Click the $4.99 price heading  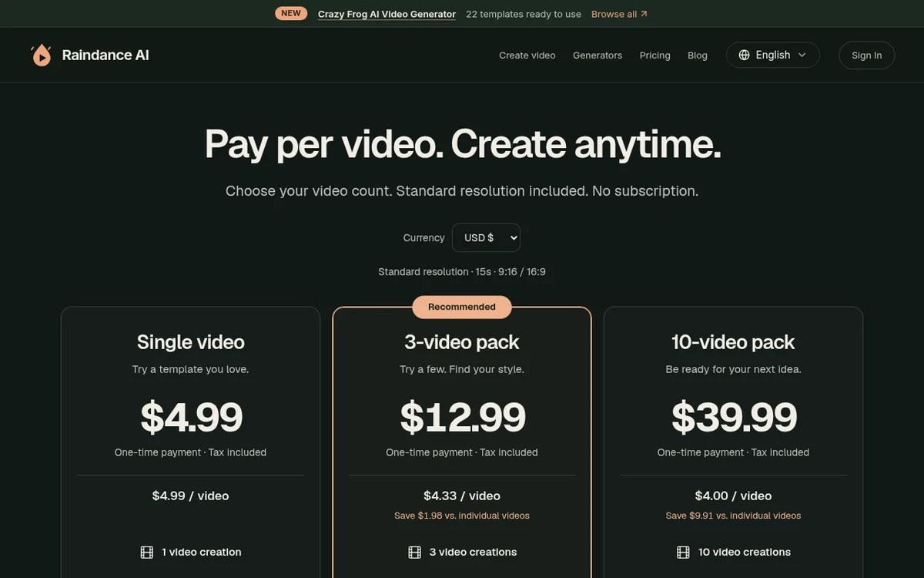191,417
